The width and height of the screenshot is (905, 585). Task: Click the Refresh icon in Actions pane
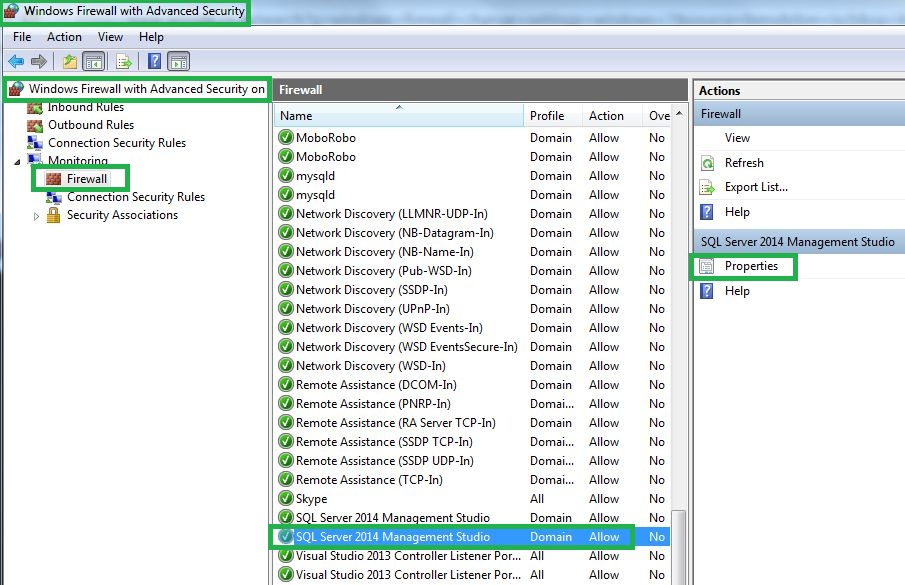(707, 163)
